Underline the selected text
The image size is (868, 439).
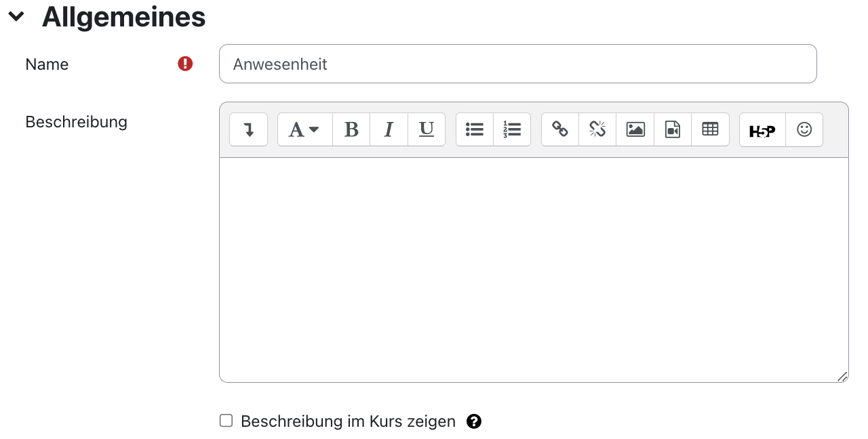coord(426,129)
